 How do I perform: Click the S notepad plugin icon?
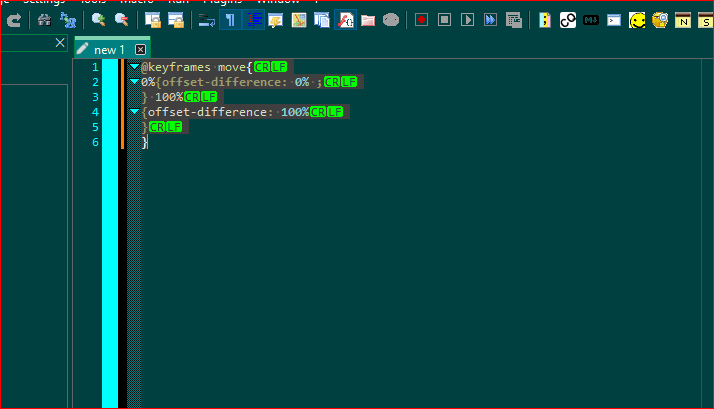coord(705,20)
